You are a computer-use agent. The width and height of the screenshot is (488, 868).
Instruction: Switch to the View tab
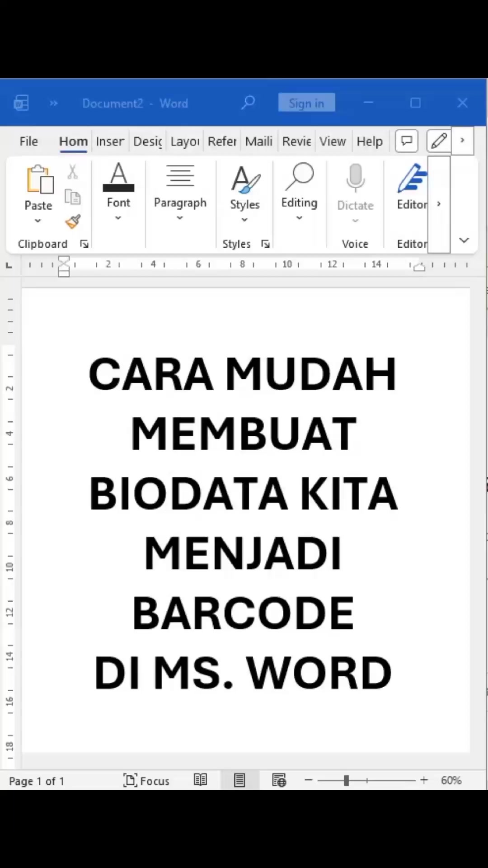coord(333,141)
